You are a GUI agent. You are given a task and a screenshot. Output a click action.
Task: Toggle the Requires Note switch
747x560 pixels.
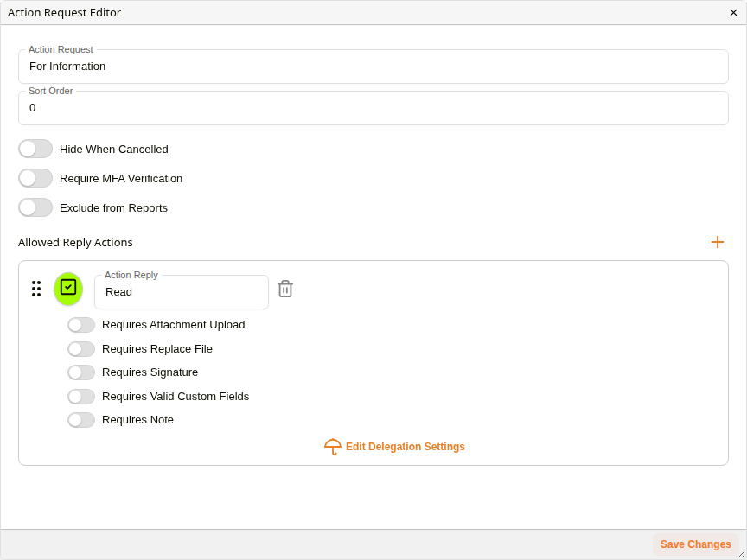(81, 420)
